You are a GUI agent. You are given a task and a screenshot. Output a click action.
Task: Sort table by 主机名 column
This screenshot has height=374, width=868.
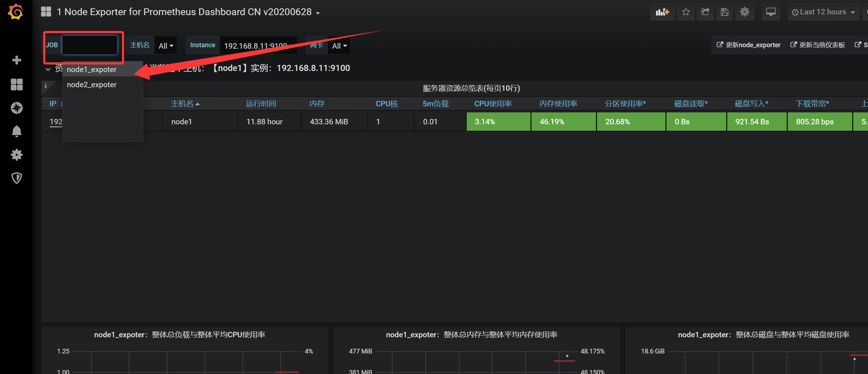click(x=185, y=104)
